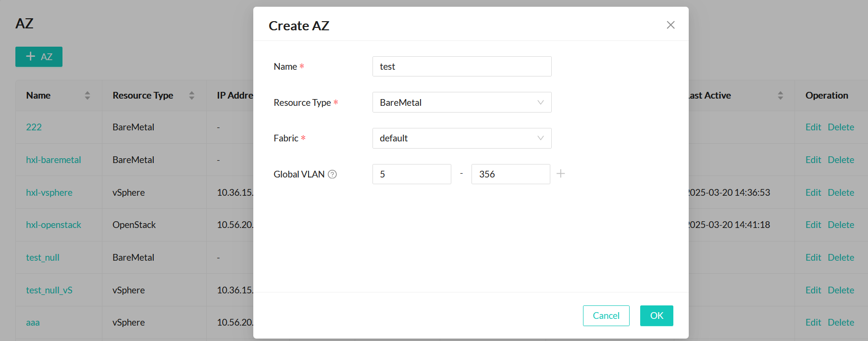
Task: Edit the 222 AZ entry
Action: pos(813,127)
